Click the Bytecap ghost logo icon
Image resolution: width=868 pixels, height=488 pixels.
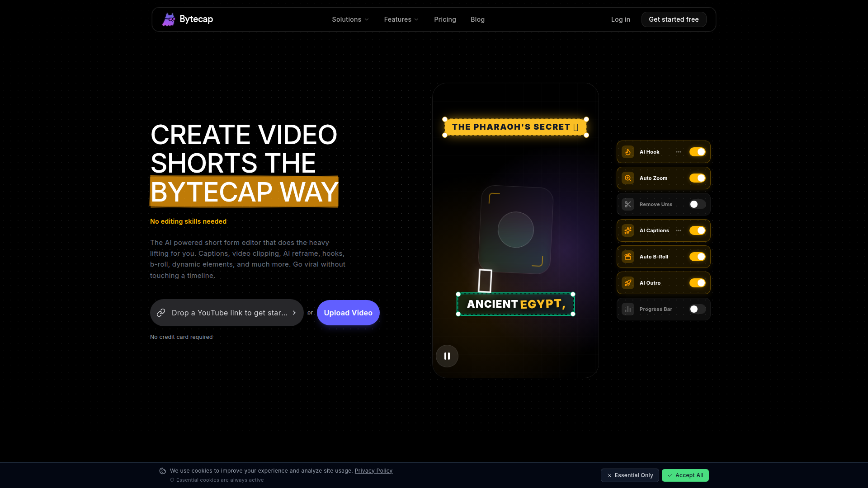[169, 19]
